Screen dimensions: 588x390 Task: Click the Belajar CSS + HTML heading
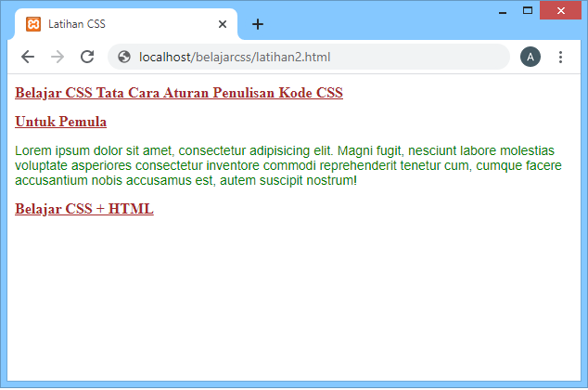pos(84,208)
